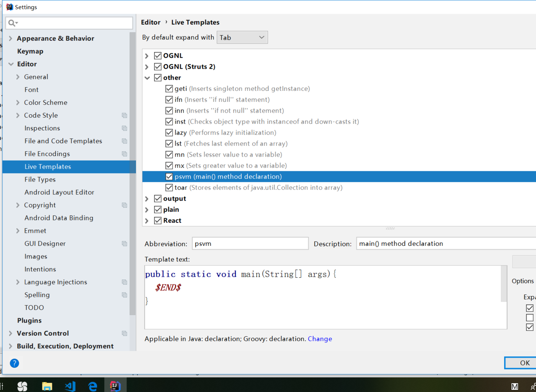
Task: Select the lst template row
Action: point(339,144)
